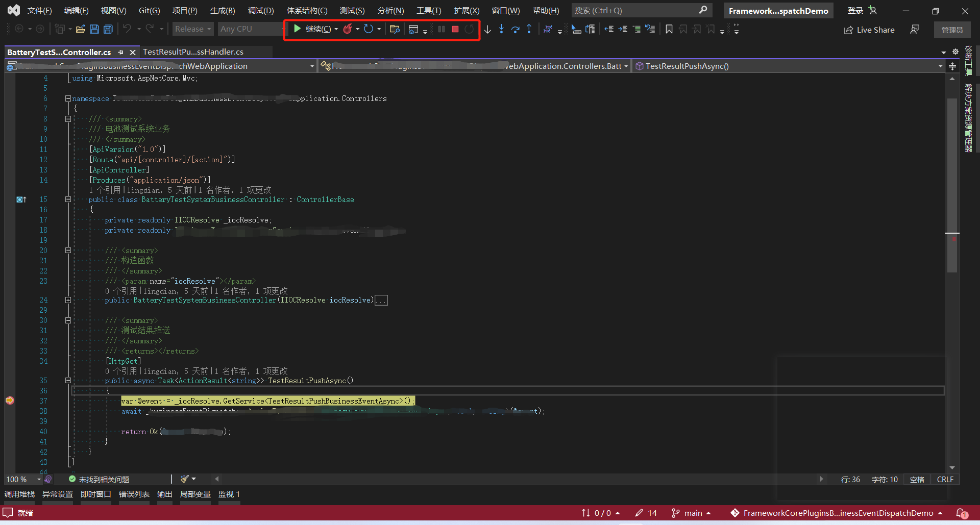Click the blue restart application icon
Viewport: 980px width, 525px height.
369,29
